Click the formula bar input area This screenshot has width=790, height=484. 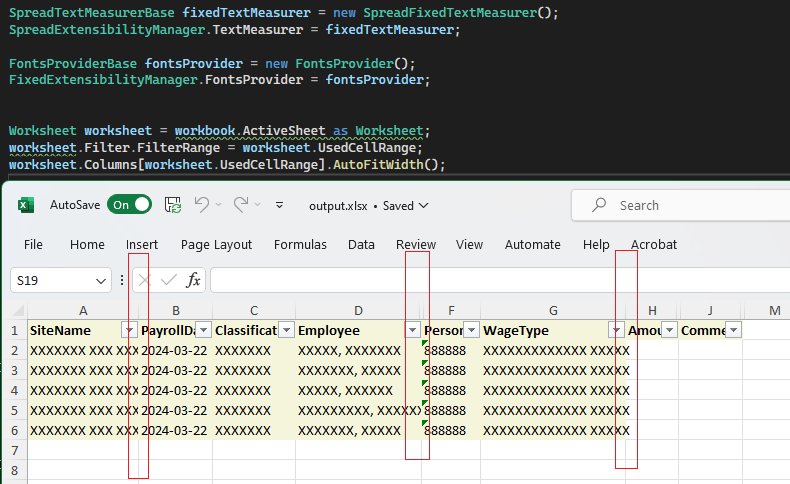click(500, 280)
